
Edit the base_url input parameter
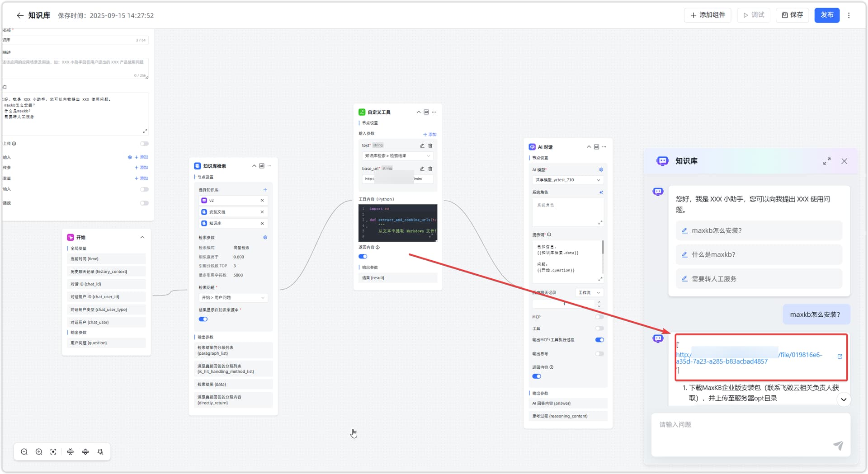pos(422,169)
